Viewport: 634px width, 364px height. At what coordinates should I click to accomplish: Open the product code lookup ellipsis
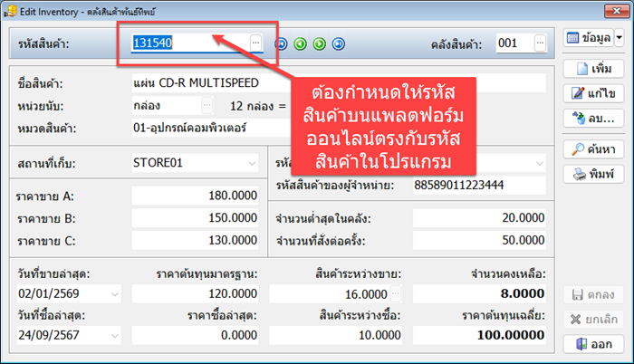255,43
